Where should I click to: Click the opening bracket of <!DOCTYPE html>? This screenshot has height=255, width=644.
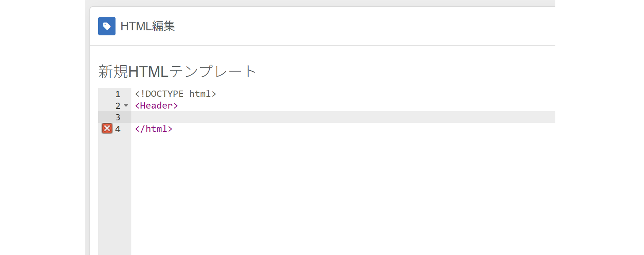click(x=137, y=94)
